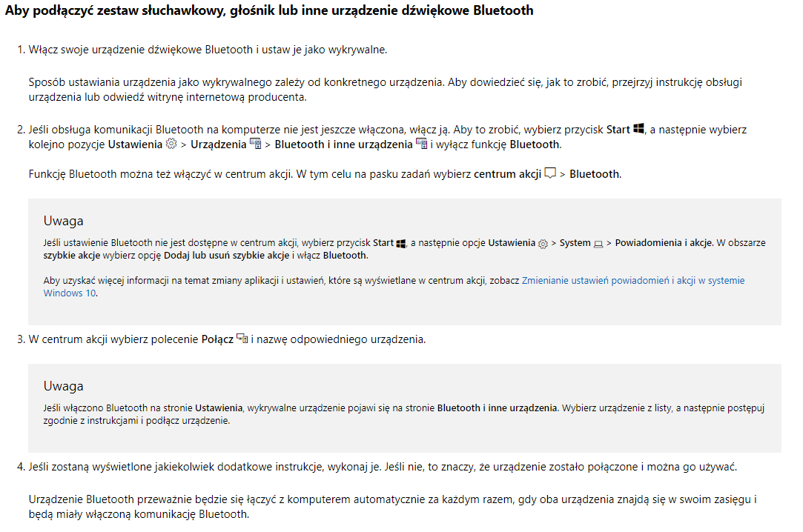Click bold Urządzenia text in step 2

pos(219,144)
